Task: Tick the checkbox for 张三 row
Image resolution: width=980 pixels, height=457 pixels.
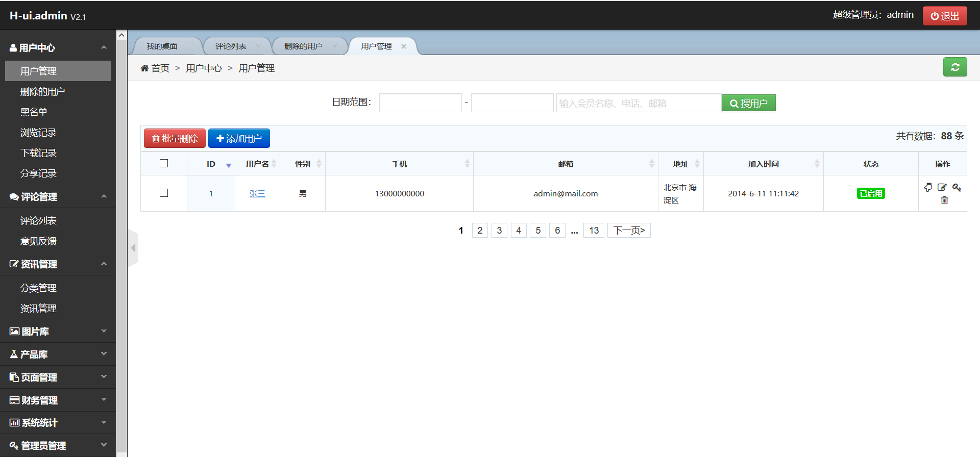Action: [x=164, y=193]
